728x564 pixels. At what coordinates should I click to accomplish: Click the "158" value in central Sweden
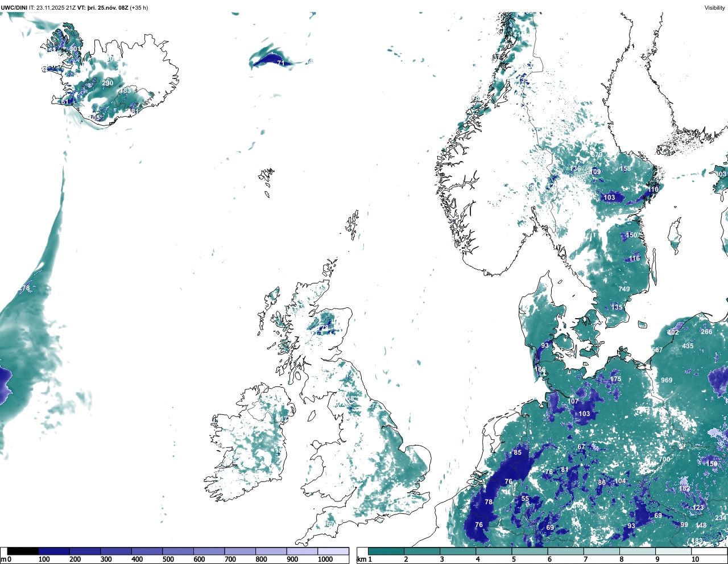point(625,168)
